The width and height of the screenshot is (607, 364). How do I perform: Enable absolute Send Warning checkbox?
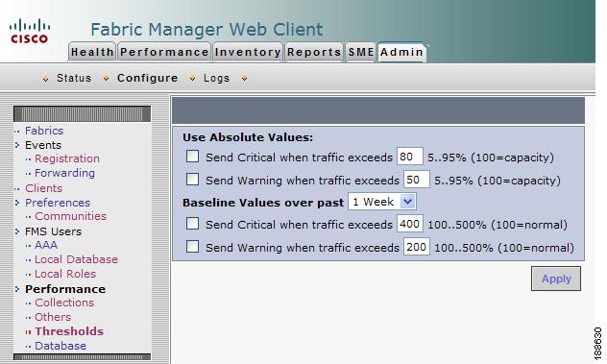192,180
